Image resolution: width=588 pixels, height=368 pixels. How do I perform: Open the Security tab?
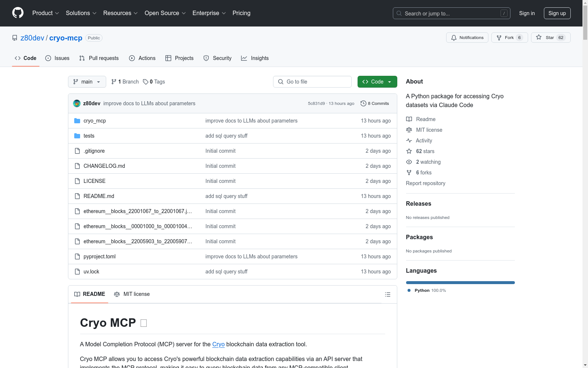tap(218, 58)
